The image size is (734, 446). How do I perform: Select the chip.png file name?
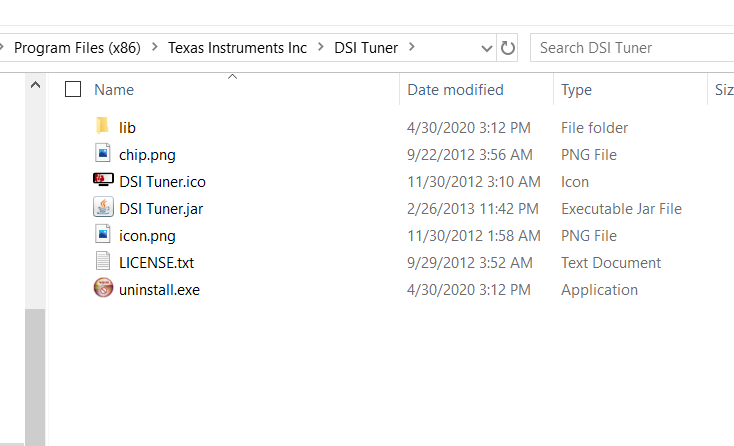click(x=147, y=155)
